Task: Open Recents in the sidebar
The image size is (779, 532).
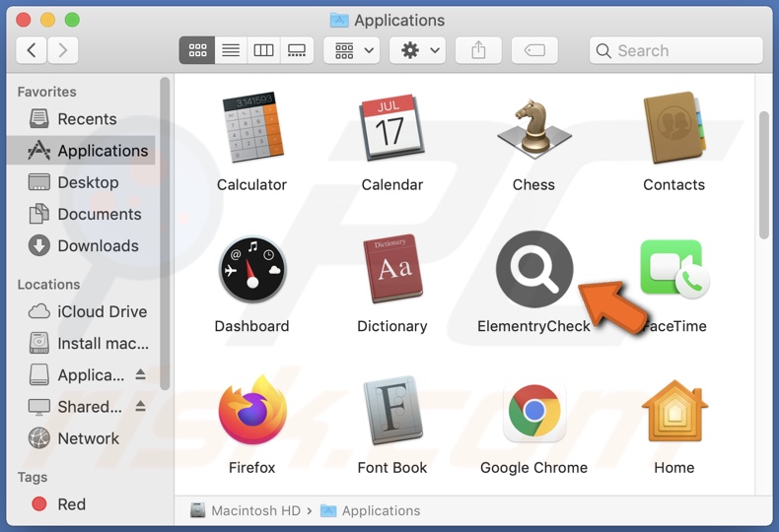Action: 82,119
